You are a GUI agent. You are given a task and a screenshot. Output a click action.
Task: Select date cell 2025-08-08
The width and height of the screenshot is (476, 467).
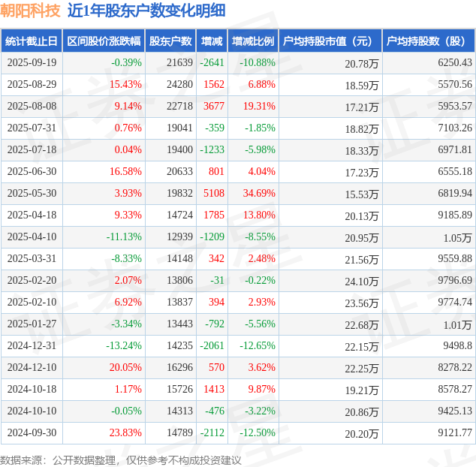pyautogui.click(x=32, y=107)
